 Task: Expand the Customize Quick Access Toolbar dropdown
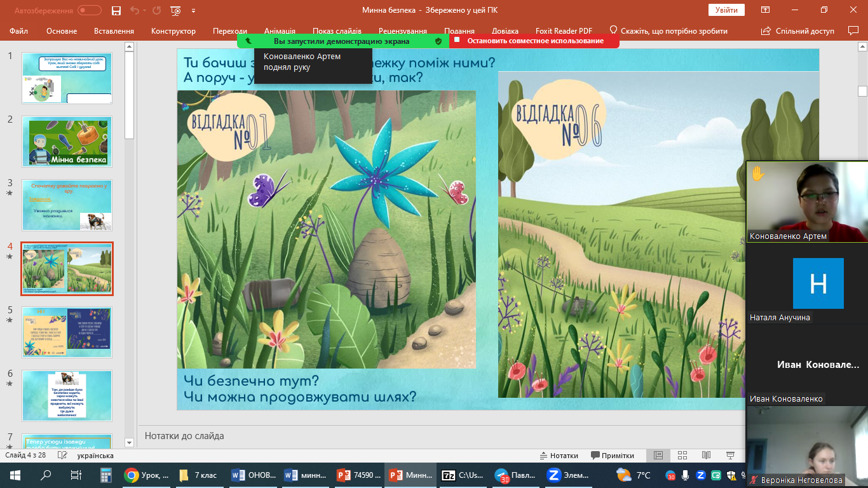click(x=193, y=10)
